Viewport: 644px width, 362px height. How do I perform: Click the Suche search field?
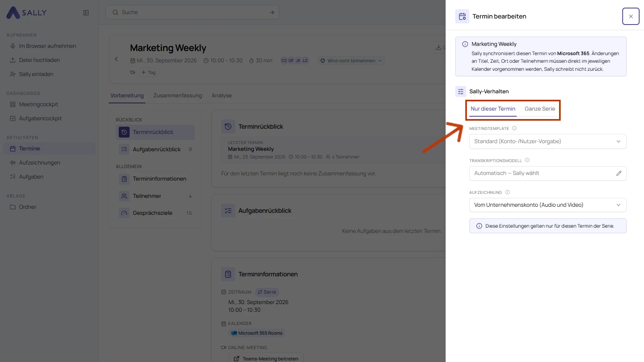(192, 12)
